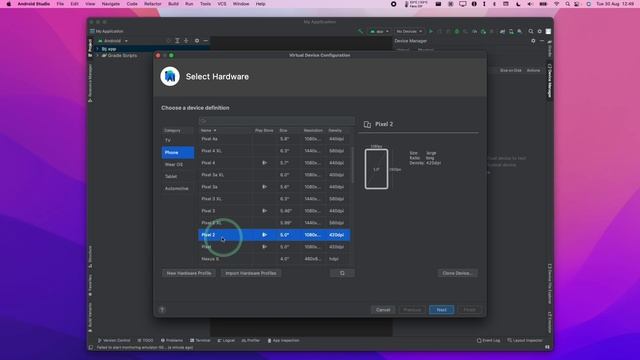Open the app run configuration dropdown
This screenshot has width=640, height=360.
(379, 31)
